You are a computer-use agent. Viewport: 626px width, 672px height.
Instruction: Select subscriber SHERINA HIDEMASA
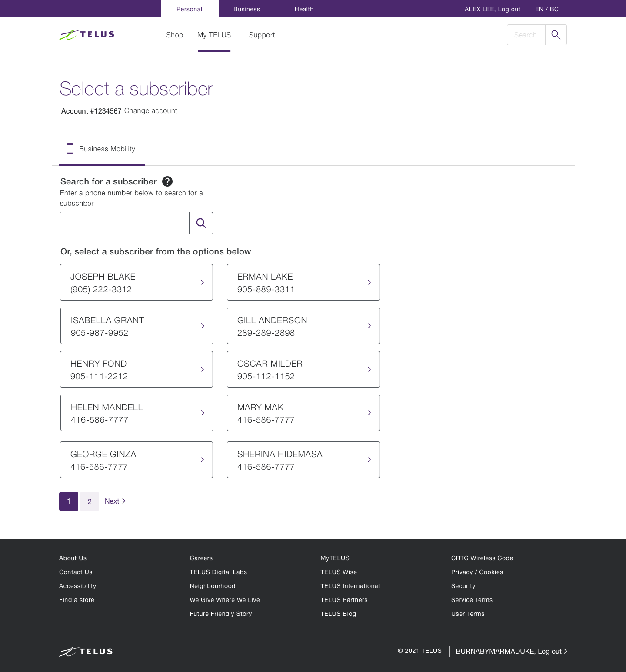(x=303, y=460)
